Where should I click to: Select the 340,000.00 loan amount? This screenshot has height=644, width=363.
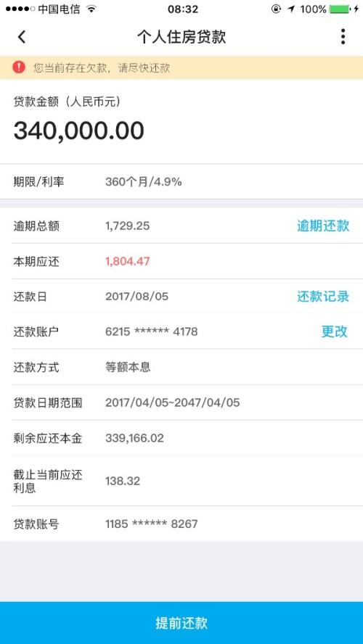[x=79, y=131]
